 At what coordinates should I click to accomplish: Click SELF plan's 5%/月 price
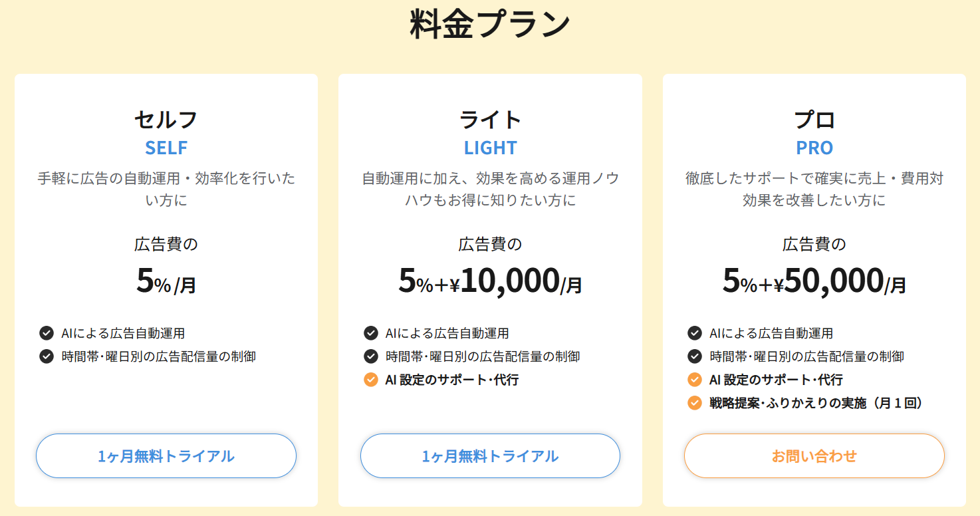pyautogui.click(x=166, y=281)
